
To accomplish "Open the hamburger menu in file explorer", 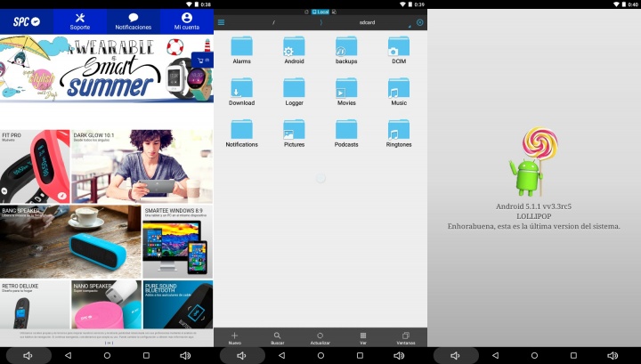I will (221, 22).
